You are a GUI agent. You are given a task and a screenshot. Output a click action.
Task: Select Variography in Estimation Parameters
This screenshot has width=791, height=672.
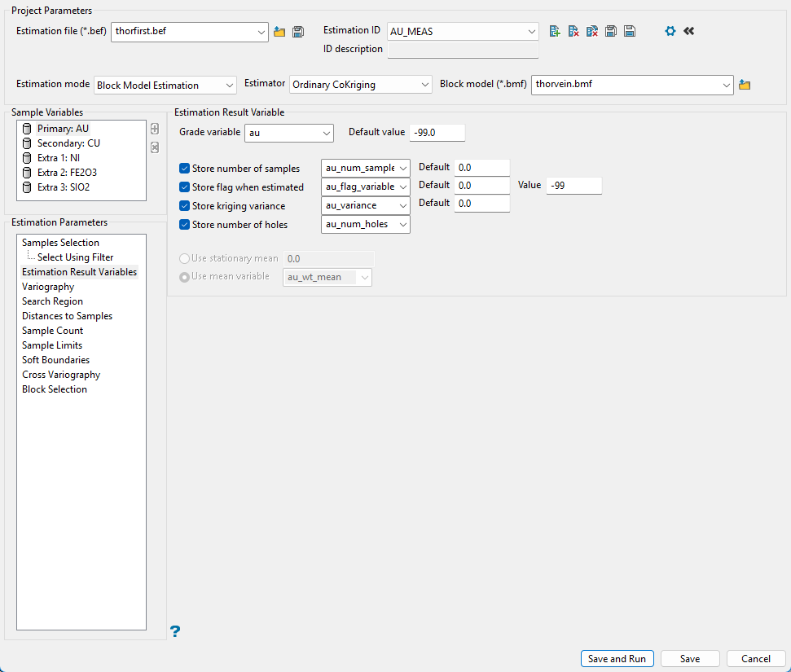click(x=48, y=287)
